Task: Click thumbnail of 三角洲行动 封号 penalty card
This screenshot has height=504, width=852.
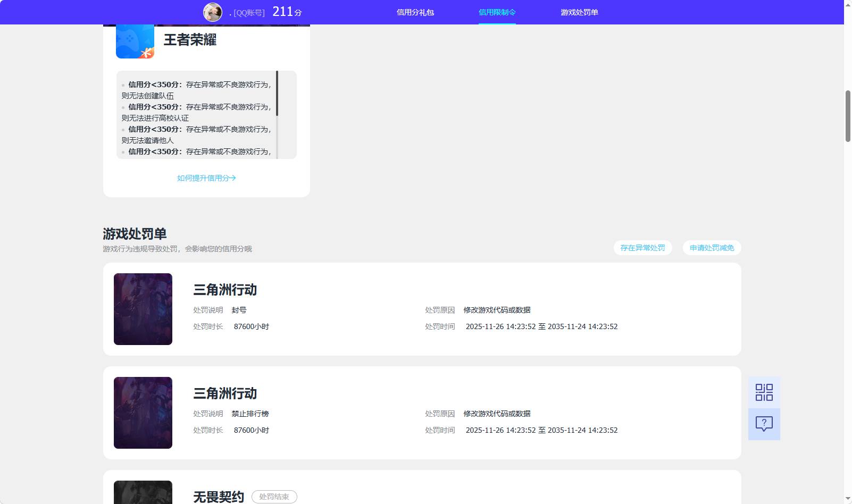Action: point(143,309)
